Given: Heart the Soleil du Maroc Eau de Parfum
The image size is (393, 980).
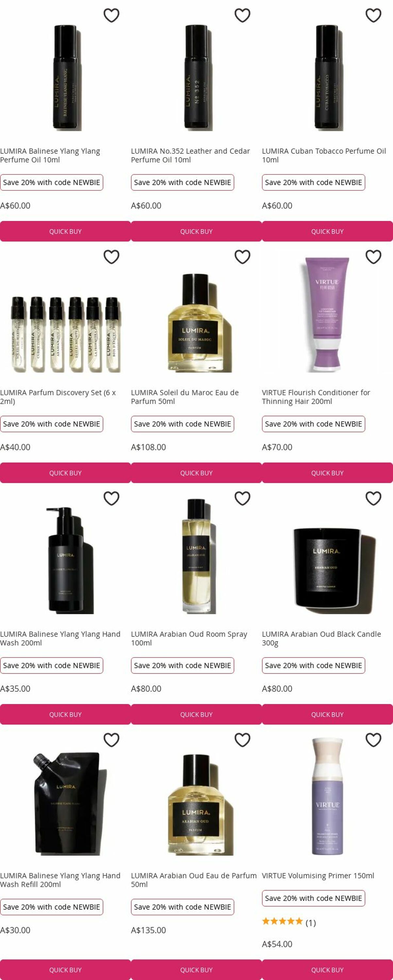Looking at the screenshot, I should (x=242, y=257).
